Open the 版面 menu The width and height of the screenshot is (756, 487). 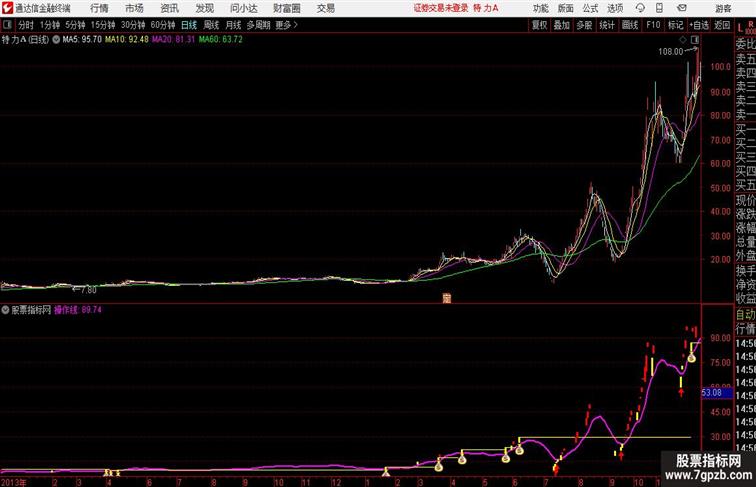pos(565,8)
